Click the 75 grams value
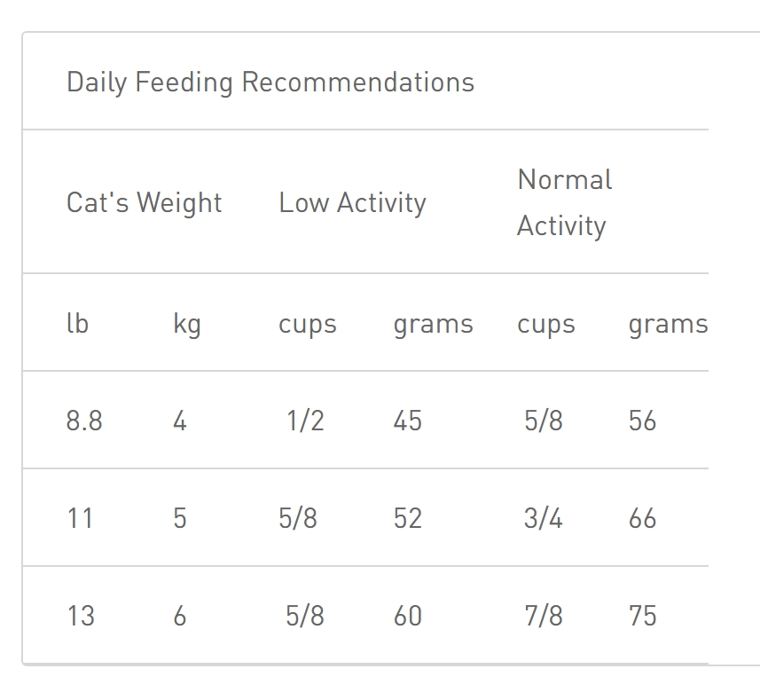The image size is (760, 700). click(642, 616)
